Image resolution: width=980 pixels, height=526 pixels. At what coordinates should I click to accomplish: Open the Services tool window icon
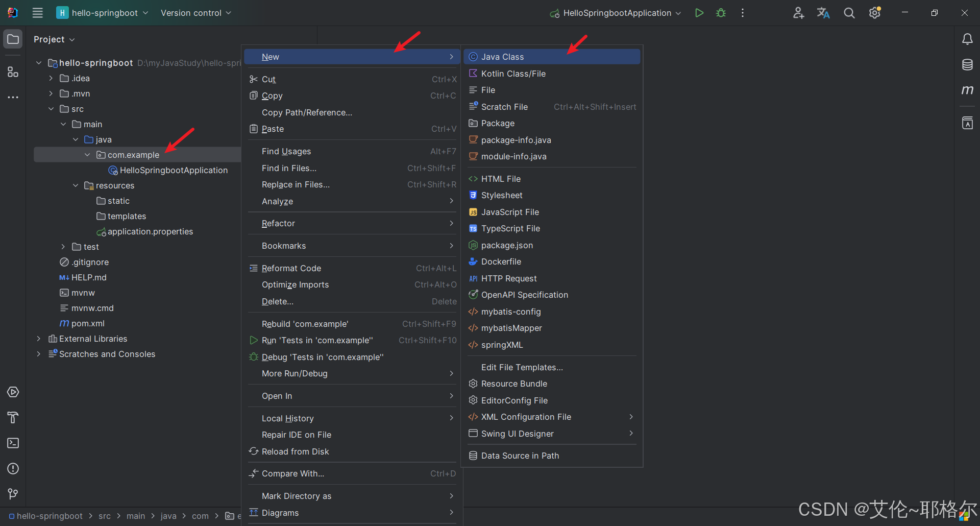(13, 392)
